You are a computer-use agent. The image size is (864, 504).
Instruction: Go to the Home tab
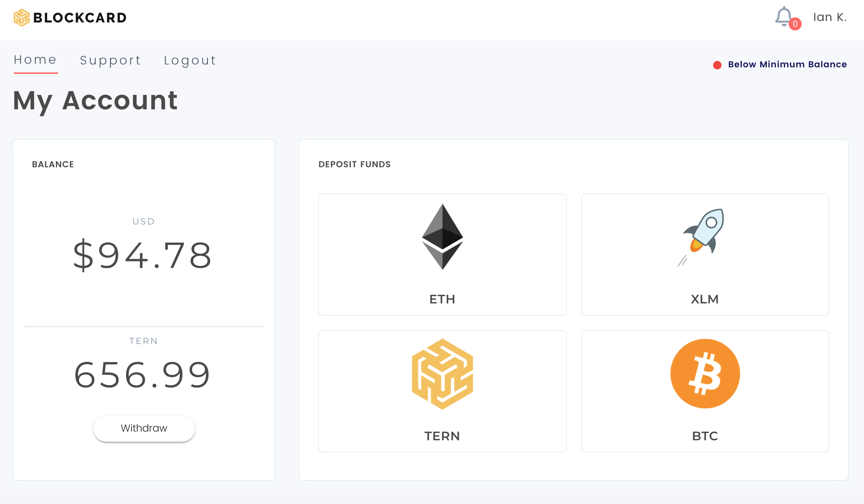click(35, 60)
